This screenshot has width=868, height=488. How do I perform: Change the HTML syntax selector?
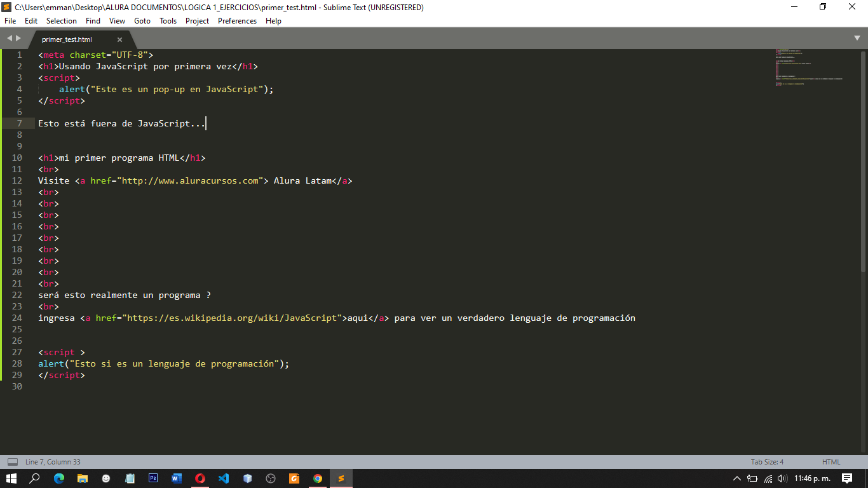(831, 462)
